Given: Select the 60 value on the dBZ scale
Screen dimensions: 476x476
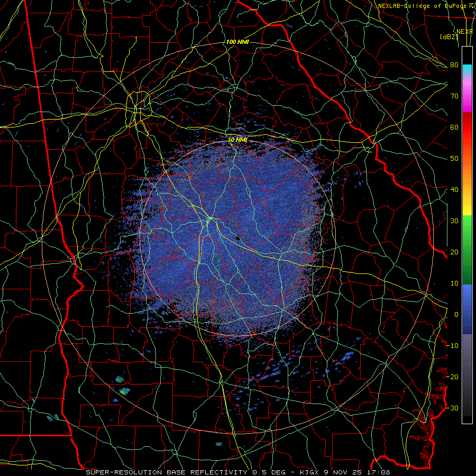Looking at the screenshot, I should [454, 127].
